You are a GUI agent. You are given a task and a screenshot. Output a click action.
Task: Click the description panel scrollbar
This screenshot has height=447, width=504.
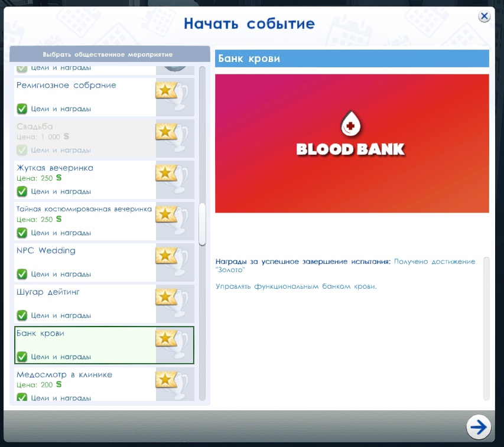(486, 328)
